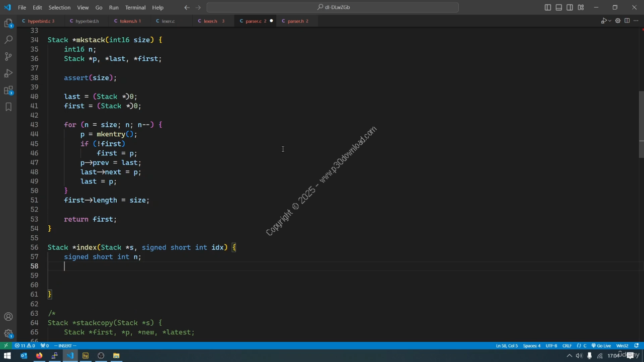This screenshot has width=644, height=362.
Task: Select the C language mode
Action: pos(585,346)
